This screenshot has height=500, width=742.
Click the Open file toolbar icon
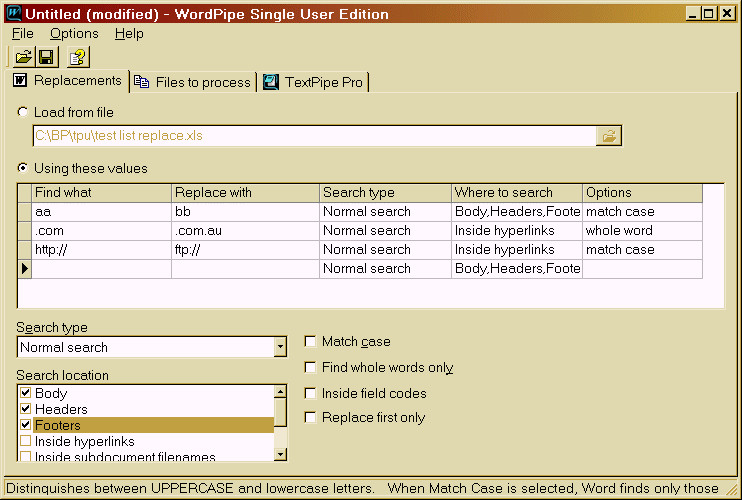[23, 57]
